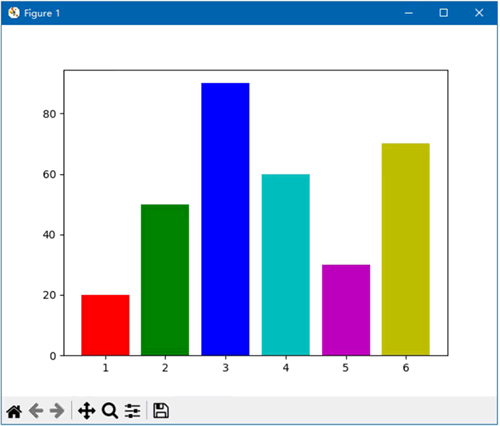Open Configure subplots sliders icon
The height and width of the screenshot is (426, 500).
132,411
